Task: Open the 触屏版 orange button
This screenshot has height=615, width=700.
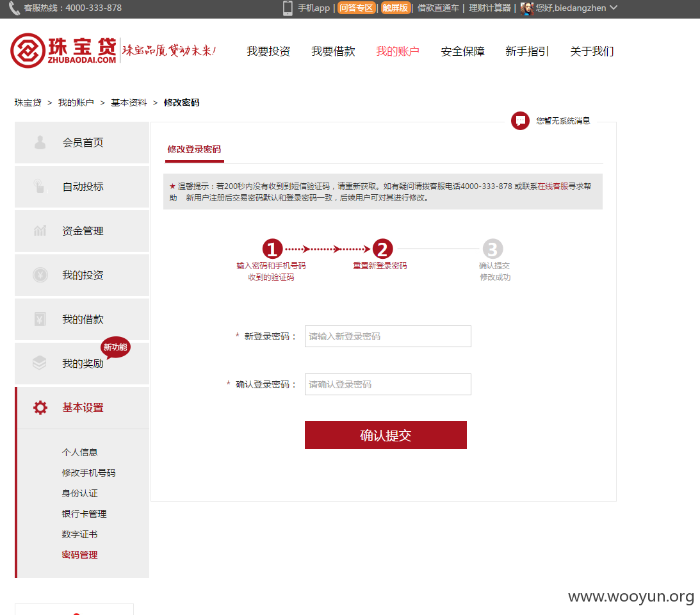Action: coord(396,8)
